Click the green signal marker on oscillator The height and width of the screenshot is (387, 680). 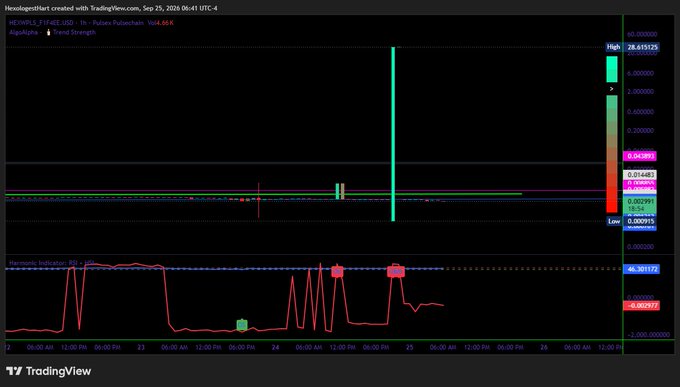point(242,325)
